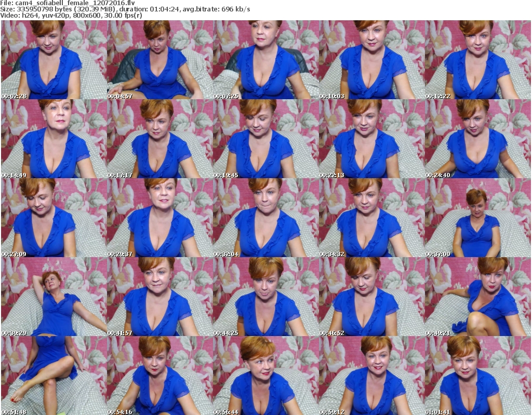Open the frame stamped 00:12:22

point(478,60)
